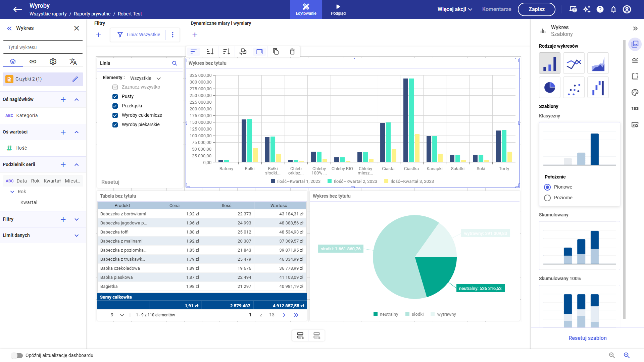Image resolution: width=644 pixels, height=362 pixels.
Task: Open the Komentarze menu item
Action: tap(496, 9)
